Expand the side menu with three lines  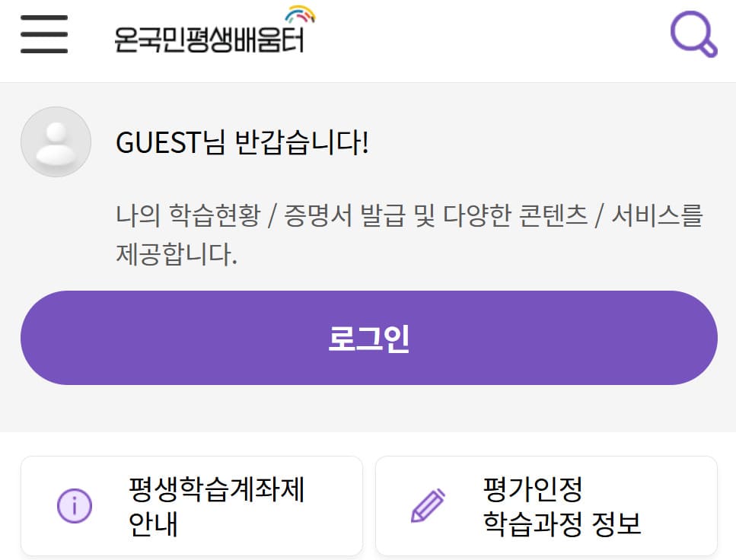pyautogui.click(x=43, y=35)
